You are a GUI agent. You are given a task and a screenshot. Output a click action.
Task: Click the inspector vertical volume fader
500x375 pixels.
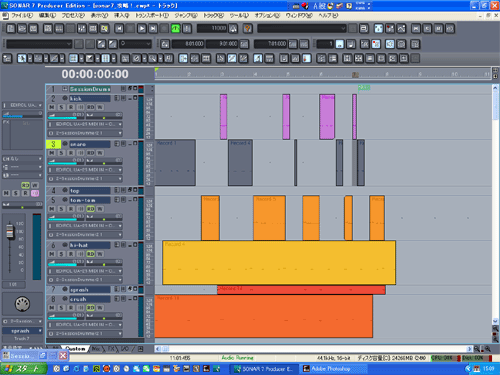[x=10, y=231]
